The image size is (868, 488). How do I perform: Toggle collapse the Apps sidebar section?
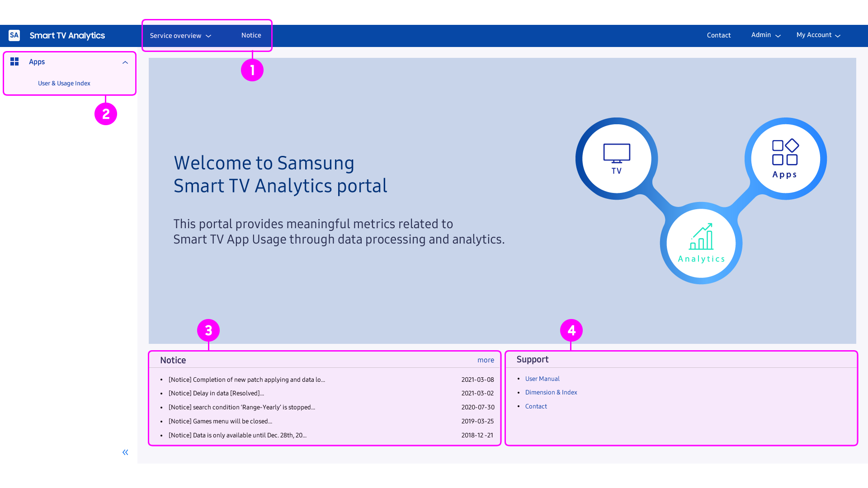[125, 62]
